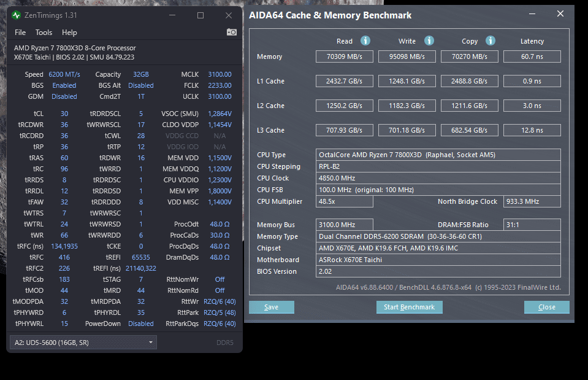Click the CPU Type field OctalCore AMD Ryzen

(x=438, y=155)
